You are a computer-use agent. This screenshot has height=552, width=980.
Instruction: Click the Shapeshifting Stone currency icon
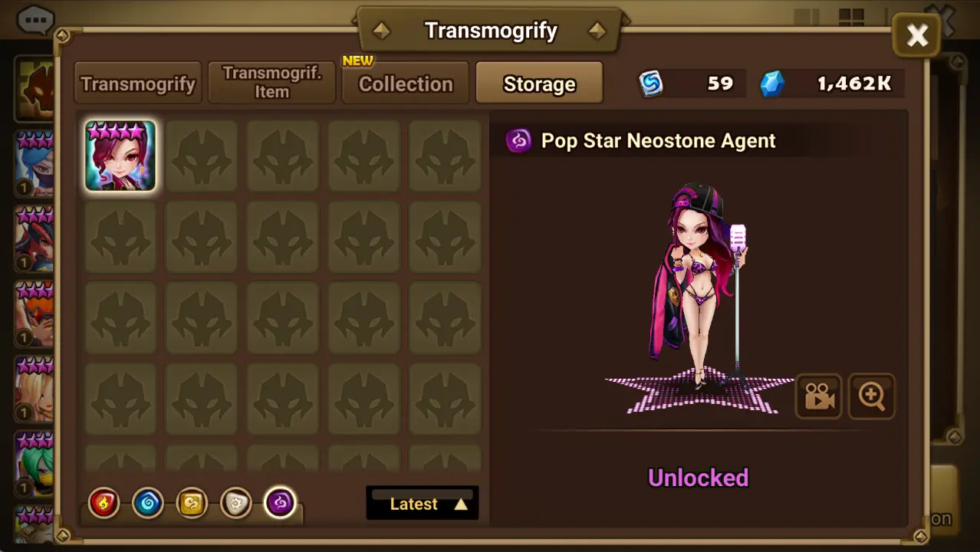coord(651,84)
